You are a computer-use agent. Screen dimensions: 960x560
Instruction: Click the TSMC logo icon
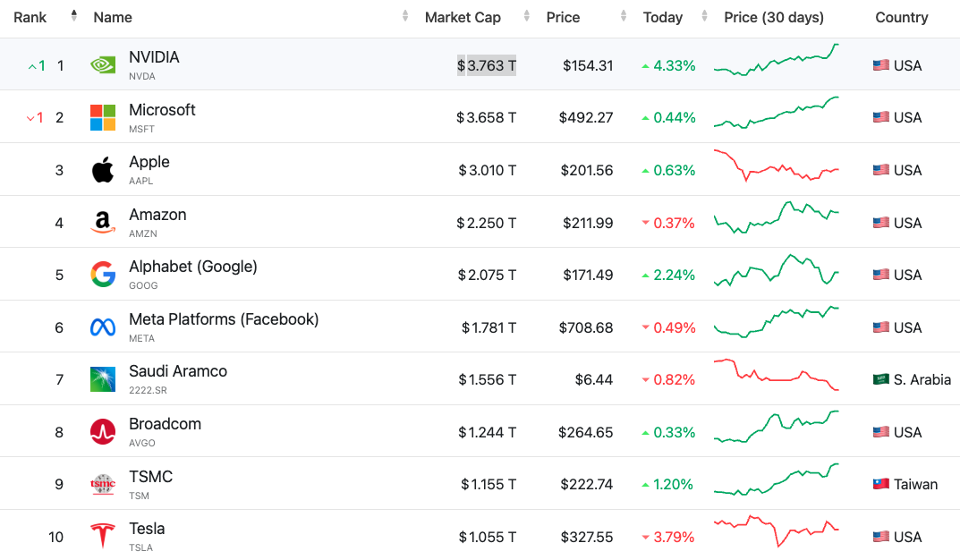(103, 484)
